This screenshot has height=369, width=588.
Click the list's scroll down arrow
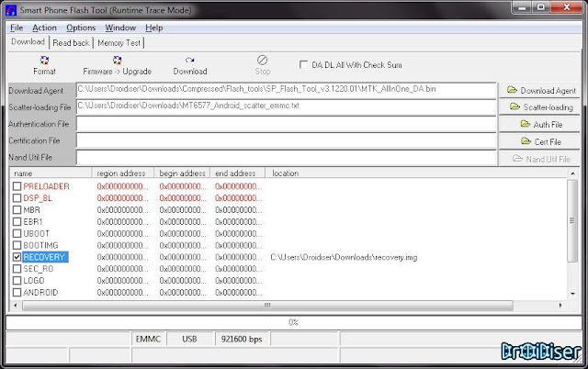[x=572, y=294]
